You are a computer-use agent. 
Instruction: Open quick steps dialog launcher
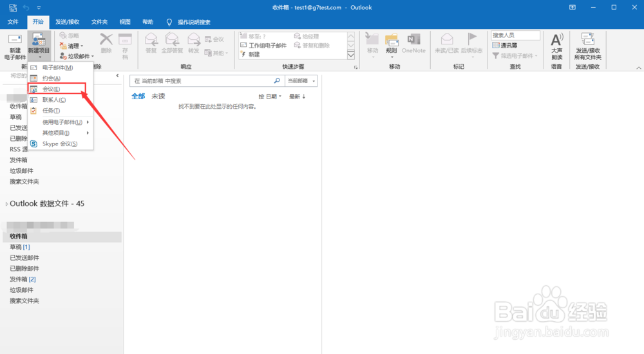coord(355,67)
